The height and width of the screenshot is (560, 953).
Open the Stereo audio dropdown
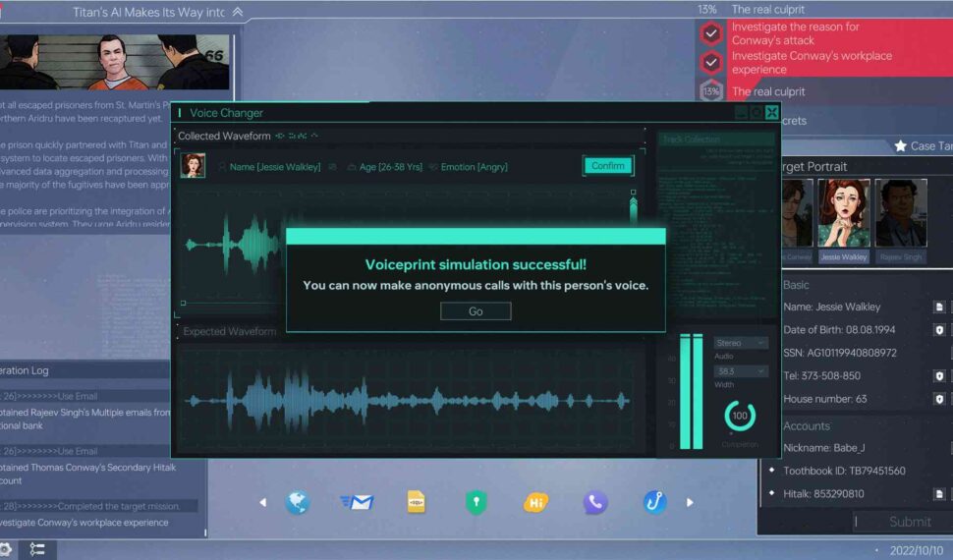(x=741, y=343)
